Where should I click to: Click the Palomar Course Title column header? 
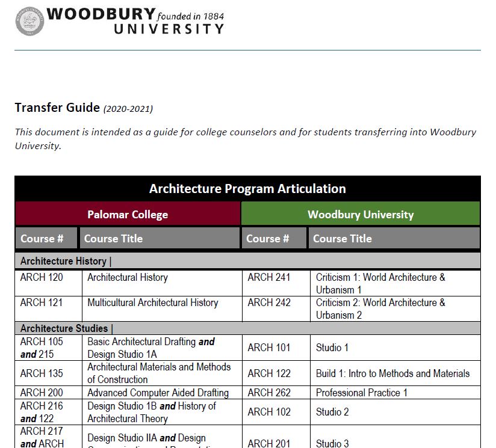(x=160, y=238)
